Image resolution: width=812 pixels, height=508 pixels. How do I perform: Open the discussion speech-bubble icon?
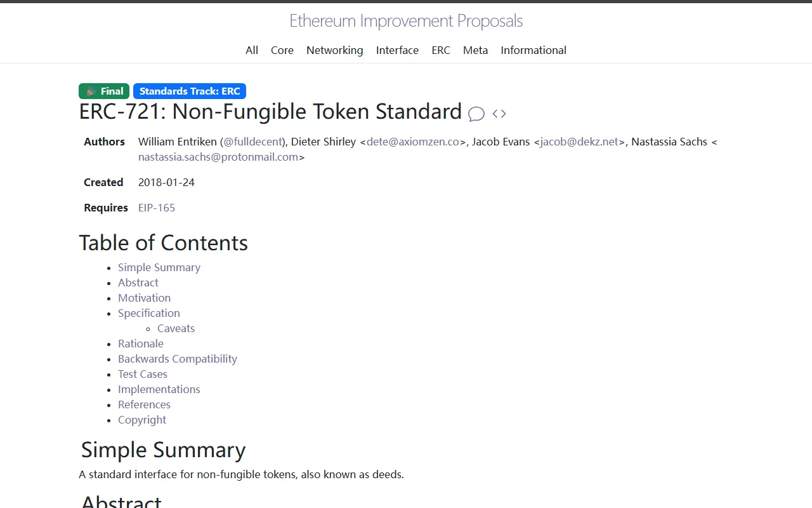pos(476,114)
